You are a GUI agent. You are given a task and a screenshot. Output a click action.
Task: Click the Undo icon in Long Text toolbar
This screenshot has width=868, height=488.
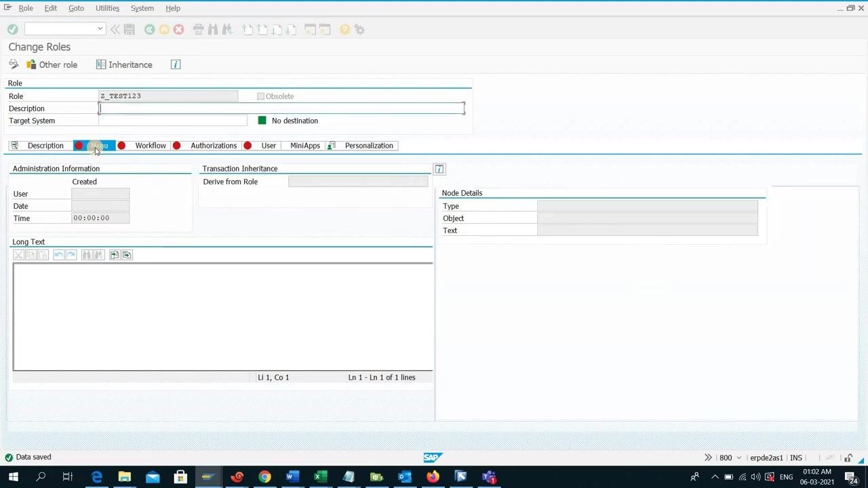[x=59, y=255]
